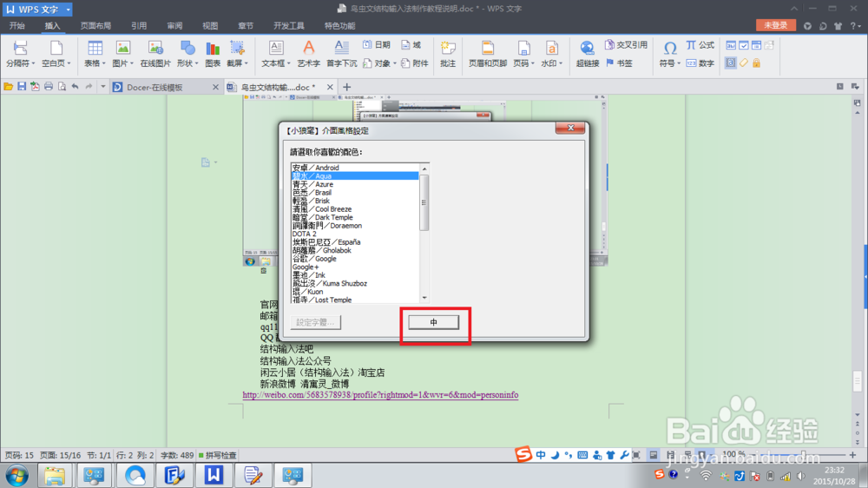Open the 视图 view tab

pos(210,26)
